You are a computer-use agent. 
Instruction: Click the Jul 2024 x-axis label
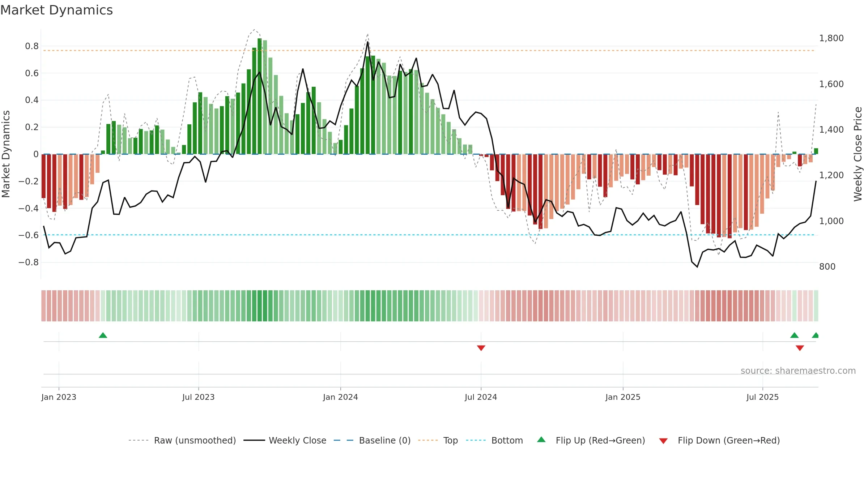pyautogui.click(x=481, y=397)
